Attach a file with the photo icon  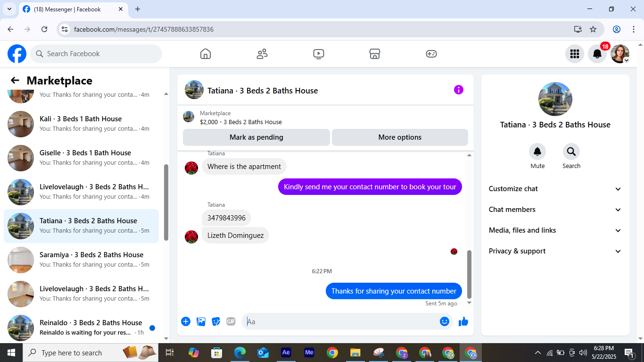coord(201,321)
